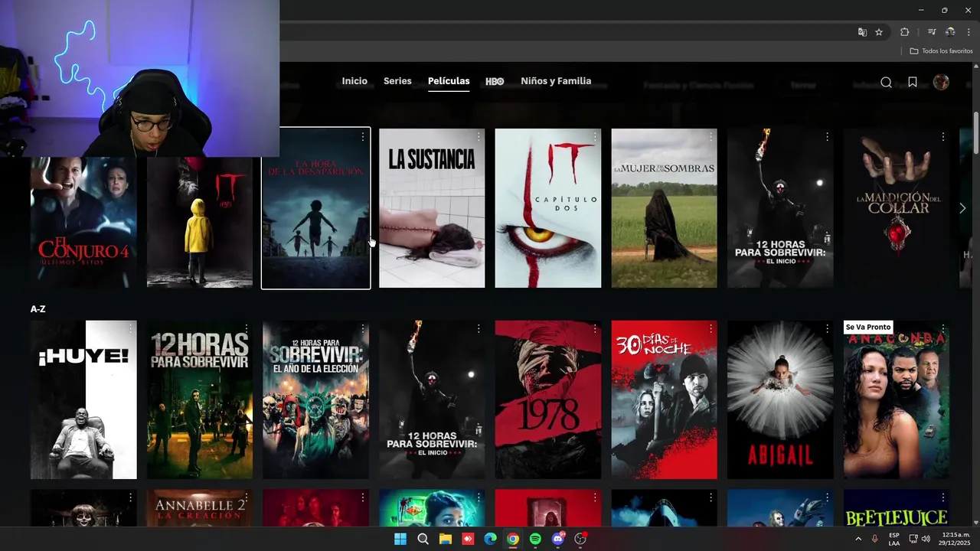
Task: Open ¡Huye! movie poster
Action: (x=83, y=399)
